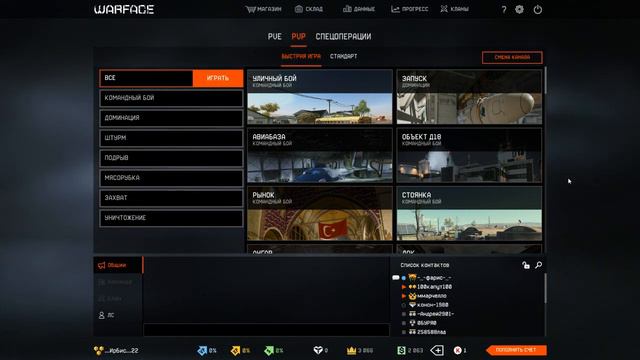Choose the Рынок map card
640x360 pixels.
[x=320, y=213]
